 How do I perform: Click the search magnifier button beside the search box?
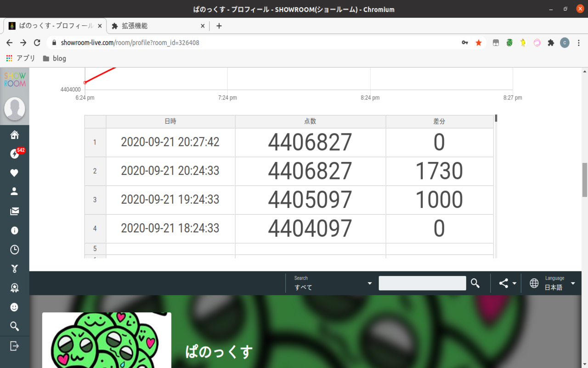coord(475,283)
